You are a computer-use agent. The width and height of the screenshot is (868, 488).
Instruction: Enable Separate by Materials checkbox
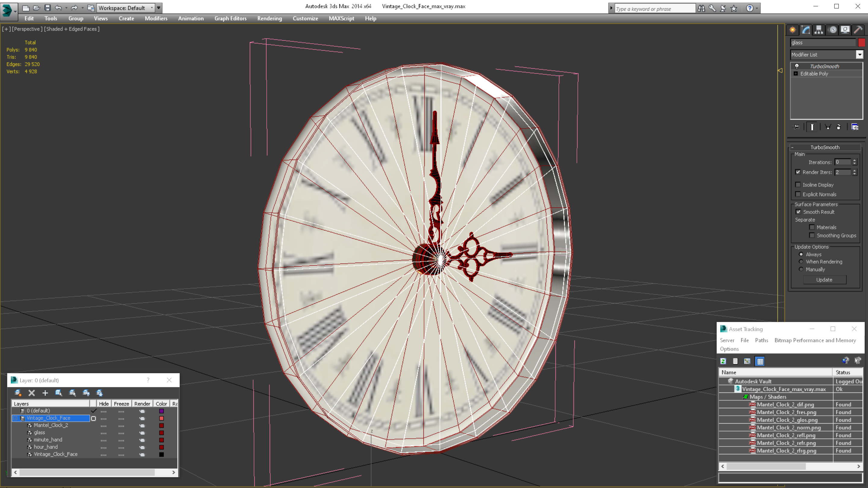(812, 227)
